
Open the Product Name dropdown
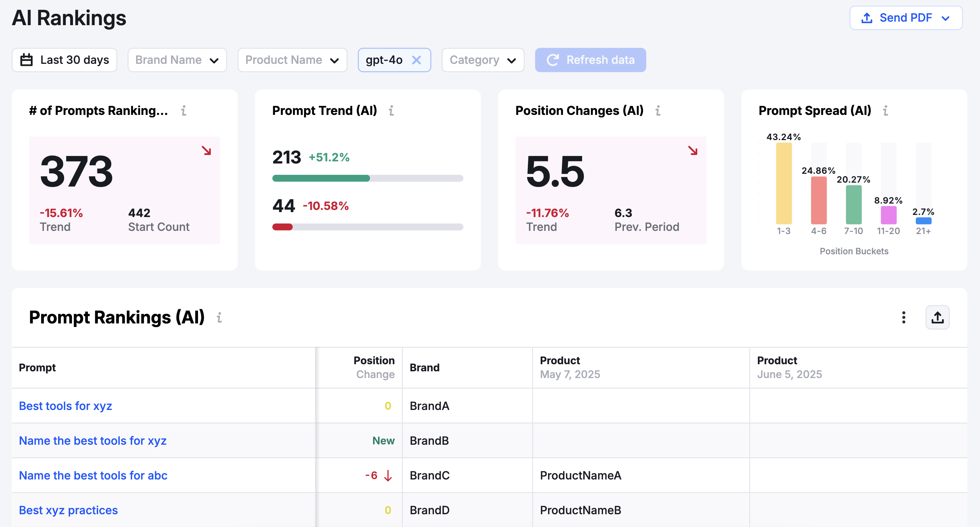coord(292,60)
